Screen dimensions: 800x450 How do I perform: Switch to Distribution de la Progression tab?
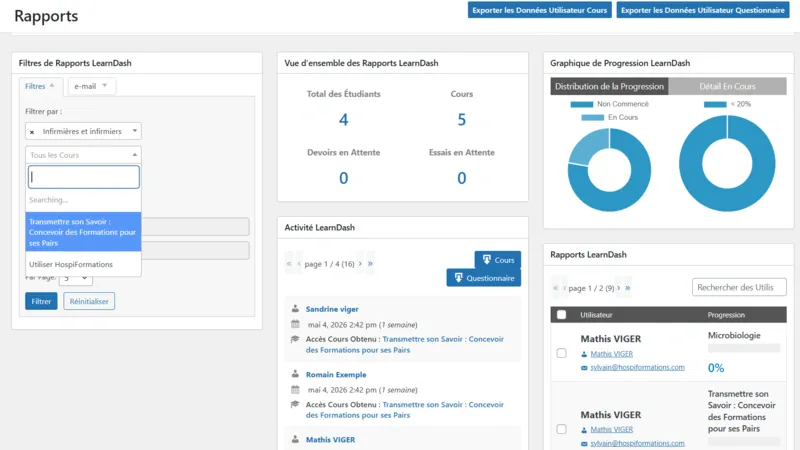609,86
